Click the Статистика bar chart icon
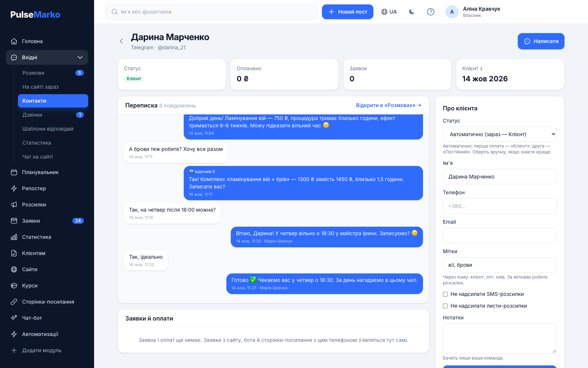588x368 pixels. [14, 237]
